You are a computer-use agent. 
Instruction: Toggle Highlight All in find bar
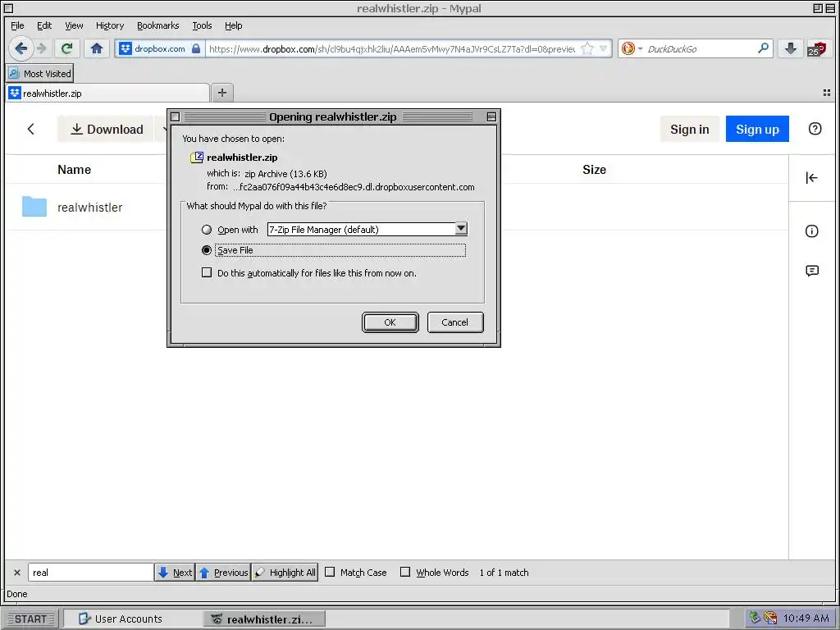285,572
